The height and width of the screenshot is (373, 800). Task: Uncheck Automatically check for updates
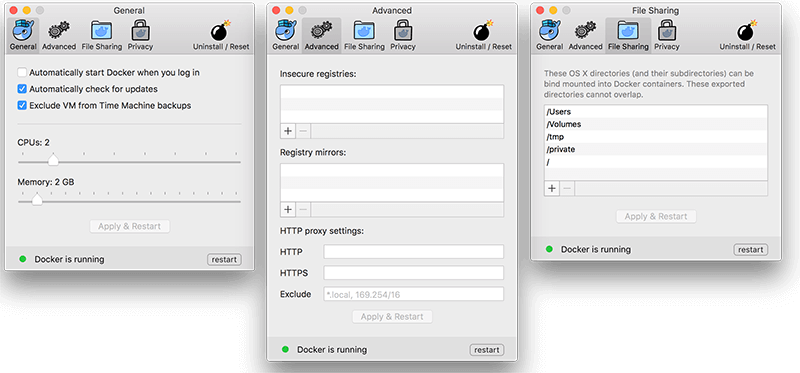pyautogui.click(x=22, y=89)
